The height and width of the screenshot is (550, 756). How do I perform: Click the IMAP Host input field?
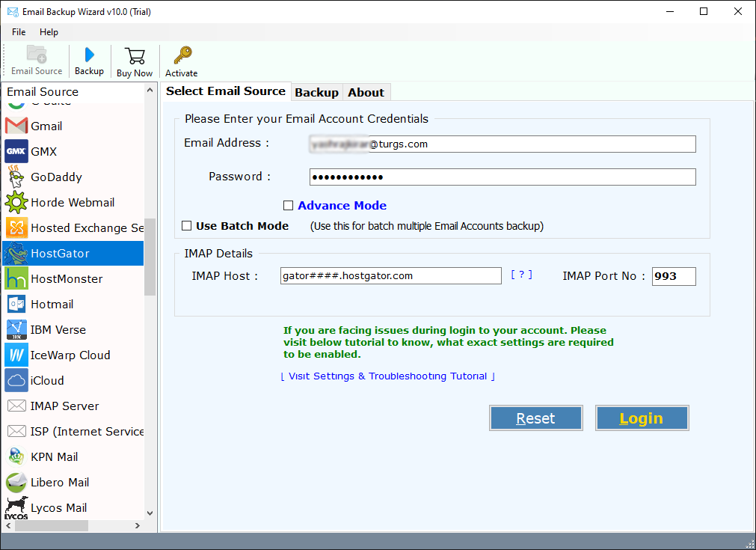click(391, 276)
